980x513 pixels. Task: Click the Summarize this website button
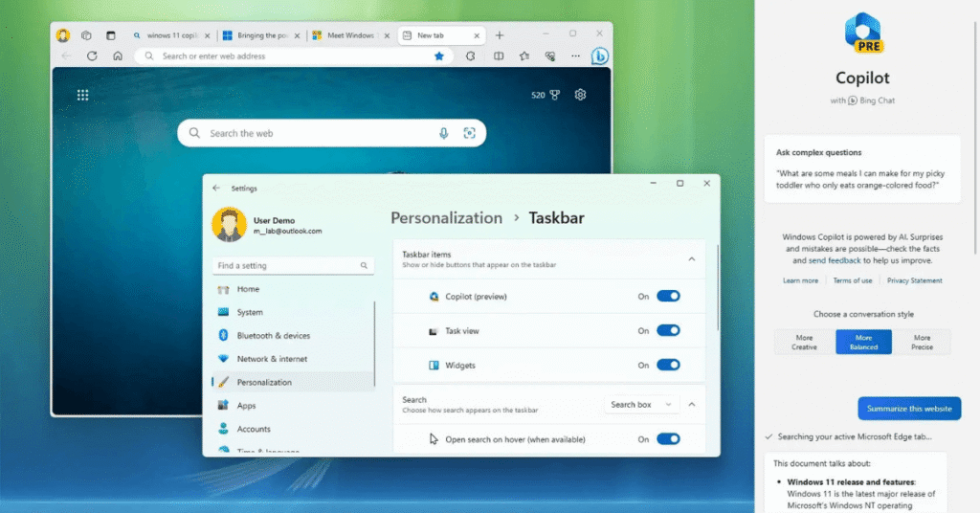click(x=908, y=409)
